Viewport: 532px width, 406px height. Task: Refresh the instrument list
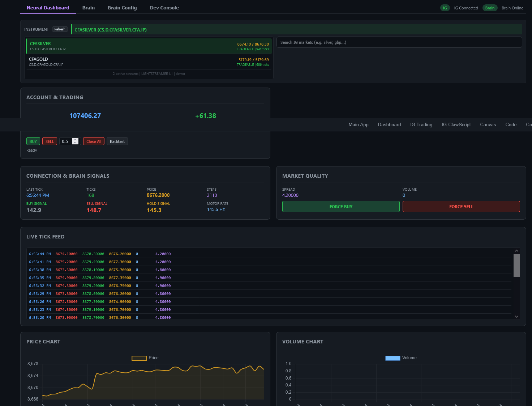[x=60, y=29]
